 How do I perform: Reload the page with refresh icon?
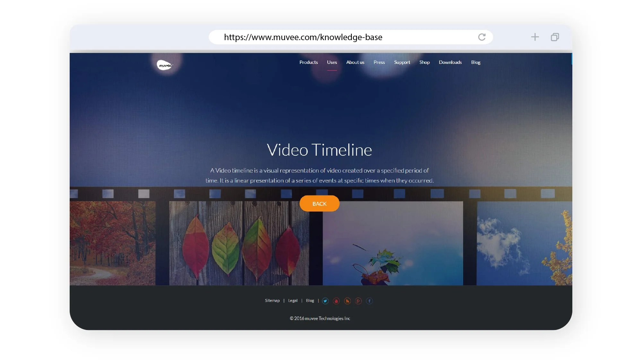(482, 37)
